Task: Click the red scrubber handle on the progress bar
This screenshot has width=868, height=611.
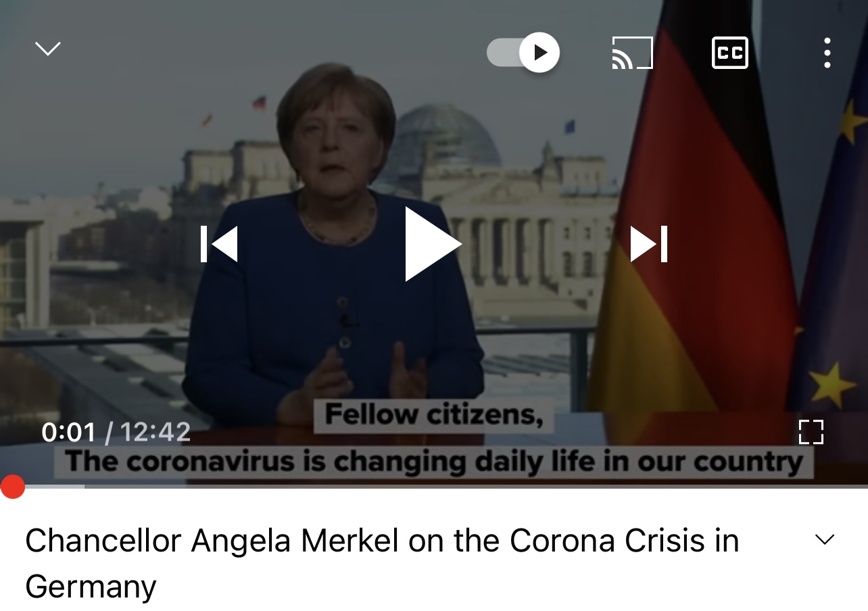Action: point(12,487)
